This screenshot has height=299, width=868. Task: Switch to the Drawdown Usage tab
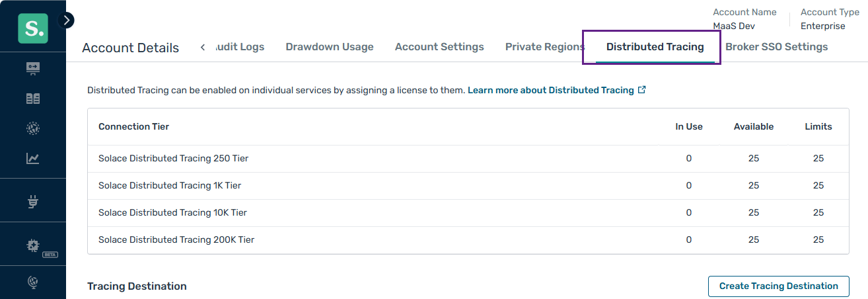pyautogui.click(x=330, y=47)
